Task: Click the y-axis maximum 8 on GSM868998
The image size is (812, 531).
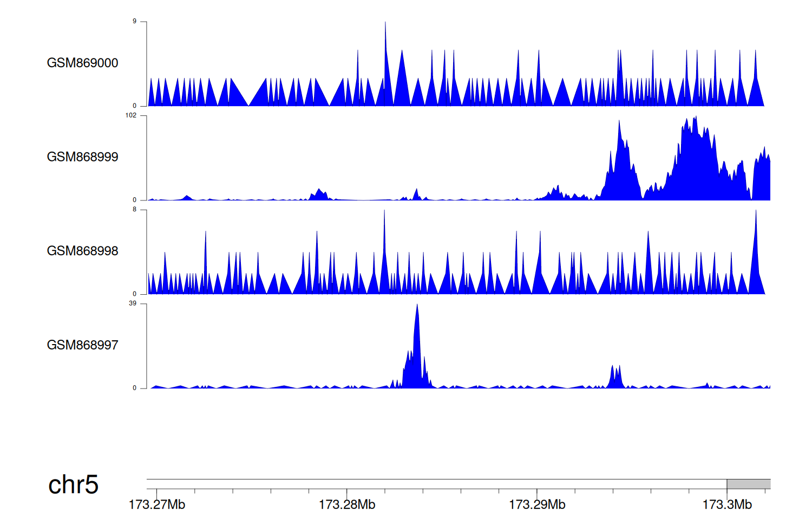Action: click(x=135, y=210)
